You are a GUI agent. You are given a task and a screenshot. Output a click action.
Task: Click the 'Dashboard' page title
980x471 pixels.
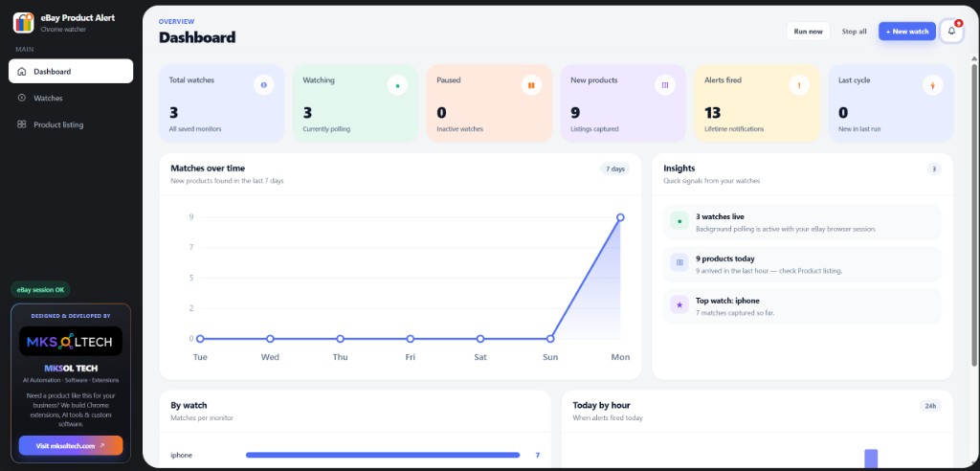click(x=197, y=37)
